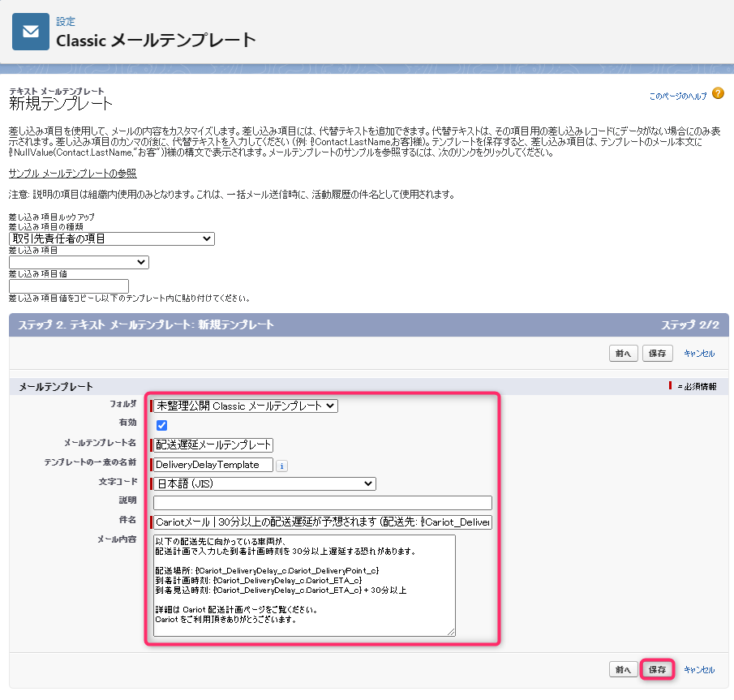
Task: Click the top キャンセル link
Action: click(699, 354)
